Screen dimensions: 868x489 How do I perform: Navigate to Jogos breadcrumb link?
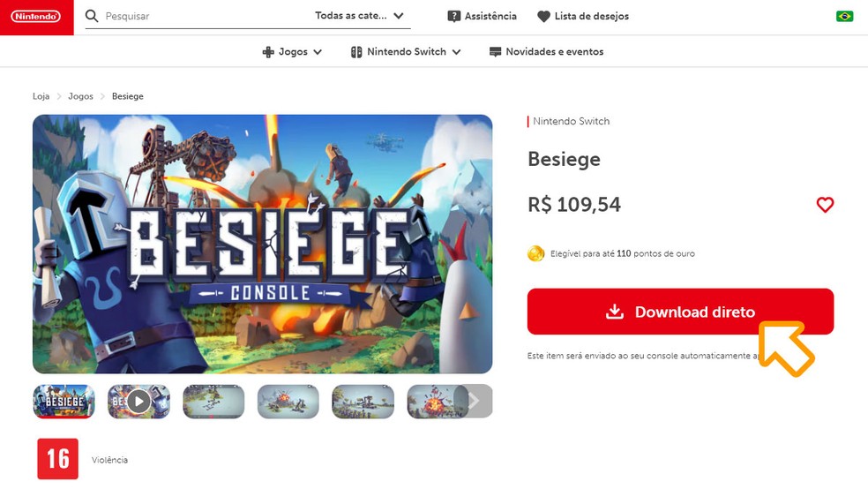[80, 96]
